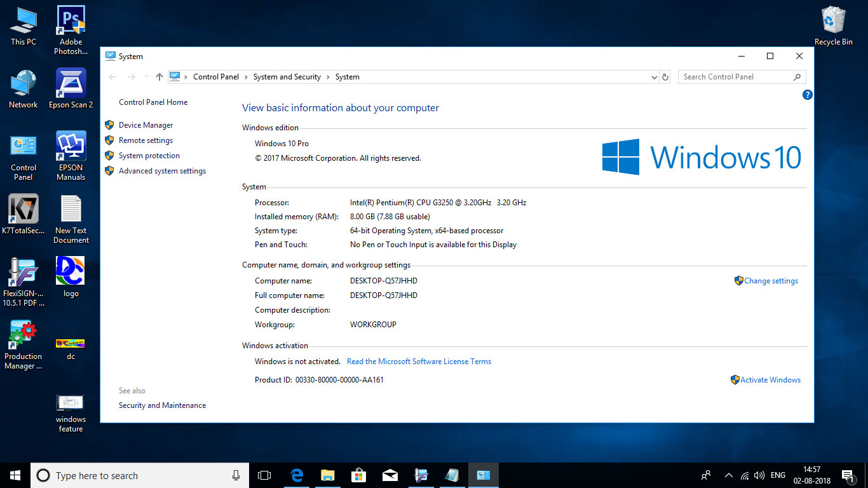868x488 pixels.
Task: Launch K7TotalSecurity desktop shortcut
Action: 24,215
